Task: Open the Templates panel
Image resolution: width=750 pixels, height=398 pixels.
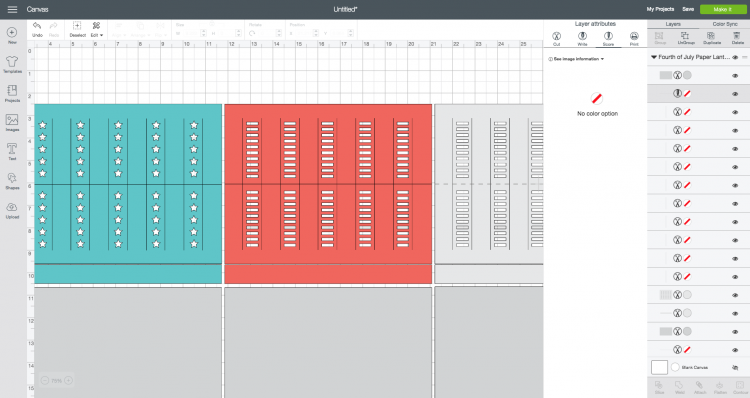Action: point(12,65)
